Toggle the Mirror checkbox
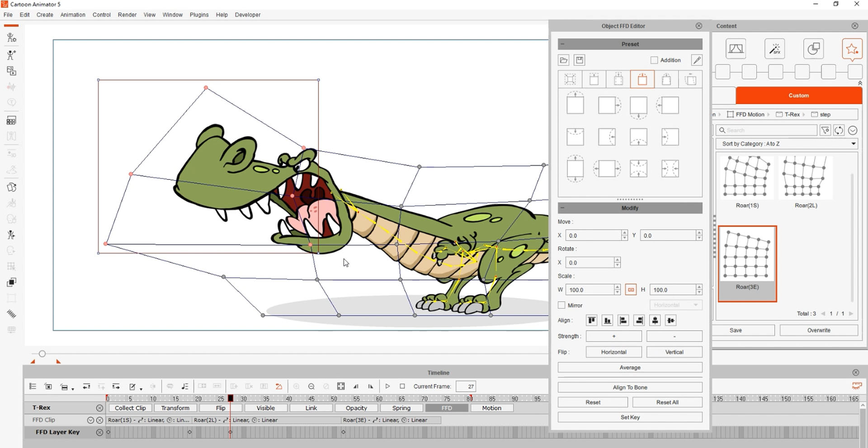The image size is (868, 448). (561, 305)
